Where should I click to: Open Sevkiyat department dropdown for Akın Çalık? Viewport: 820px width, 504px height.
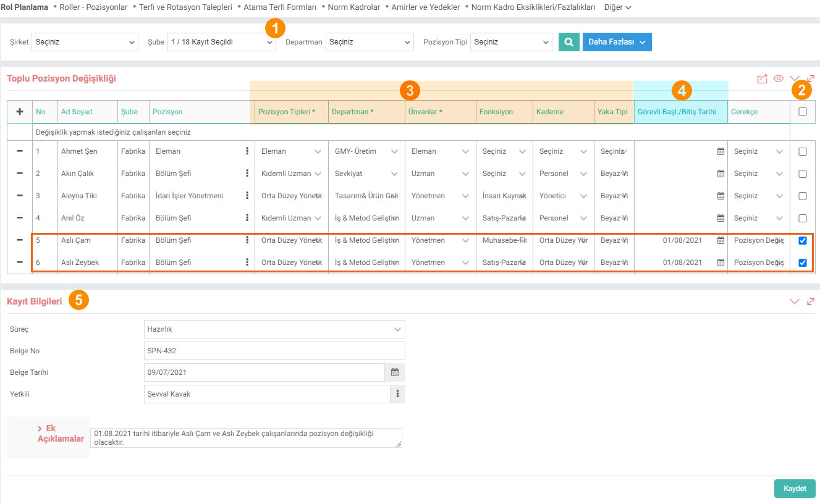pyautogui.click(x=366, y=174)
